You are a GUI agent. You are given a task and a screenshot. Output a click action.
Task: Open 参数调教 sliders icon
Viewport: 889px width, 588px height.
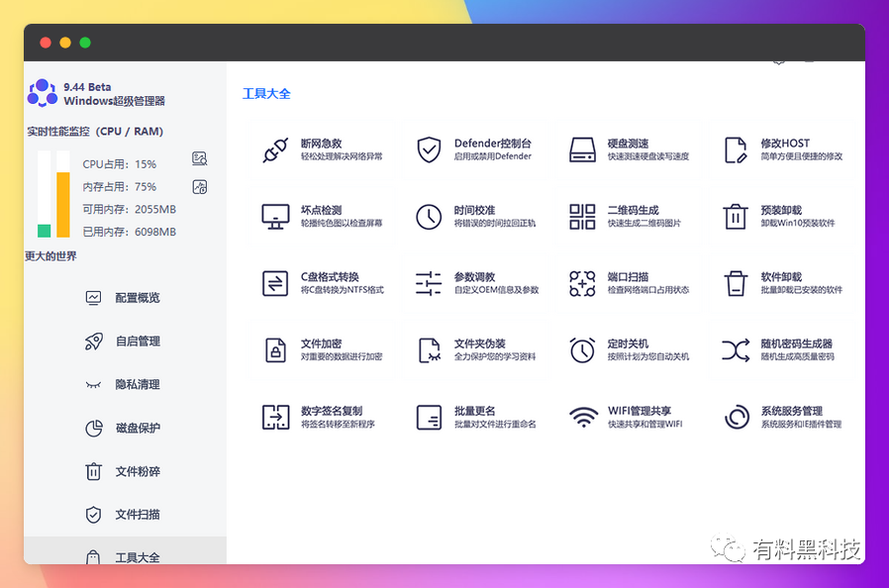(x=429, y=283)
